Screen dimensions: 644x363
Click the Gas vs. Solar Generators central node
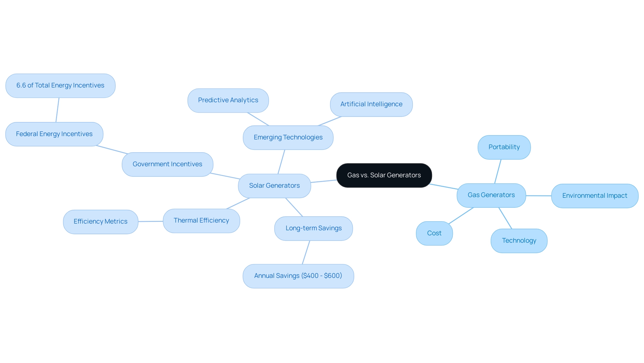[383, 175]
